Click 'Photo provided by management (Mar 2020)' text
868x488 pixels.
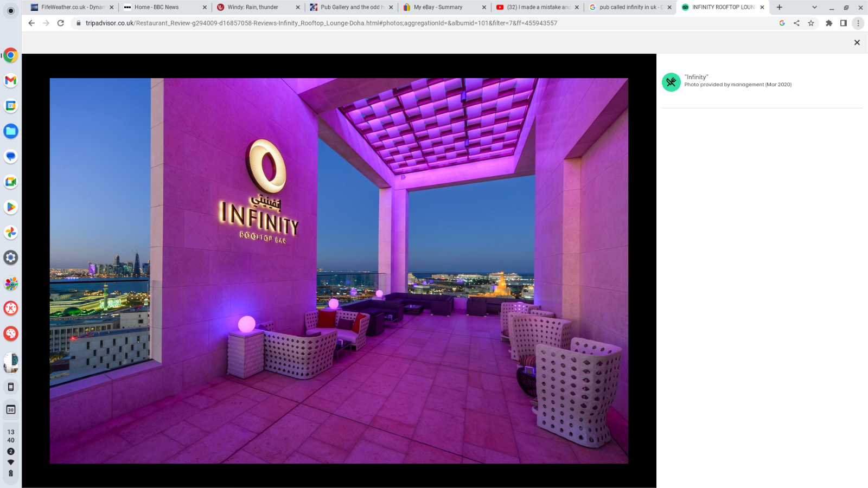click(x=738, y=85)
